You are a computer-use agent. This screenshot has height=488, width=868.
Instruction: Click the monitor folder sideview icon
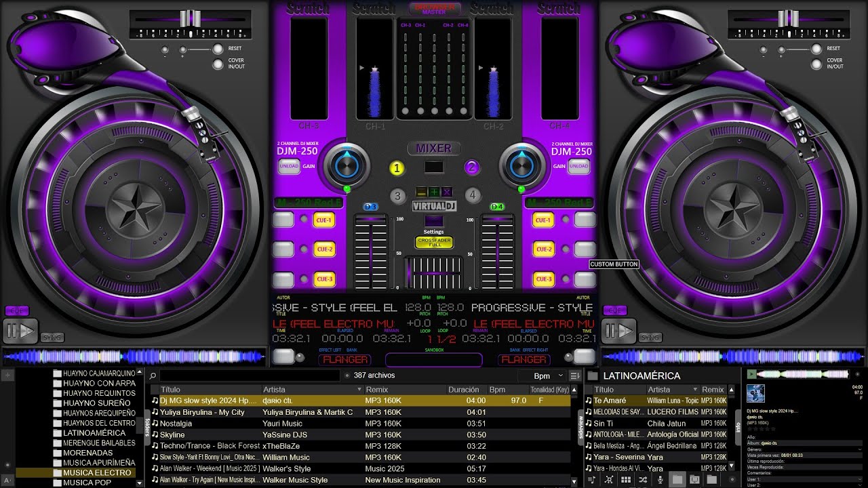[x=694, y=480]
